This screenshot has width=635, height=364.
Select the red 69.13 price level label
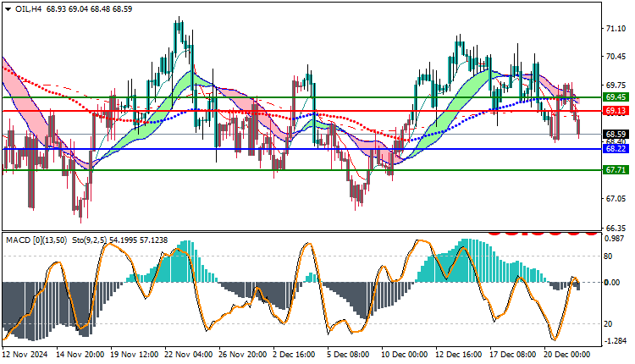(x=616, y=111)
